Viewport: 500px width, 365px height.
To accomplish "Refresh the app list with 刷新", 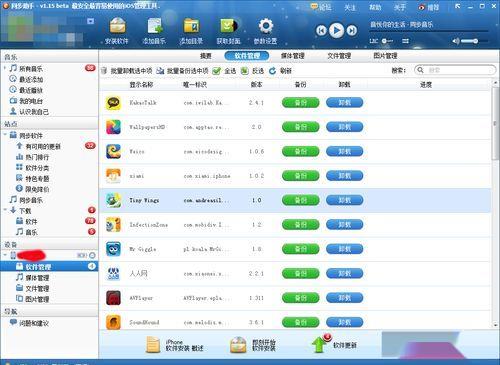I will [x=280, y=71].
